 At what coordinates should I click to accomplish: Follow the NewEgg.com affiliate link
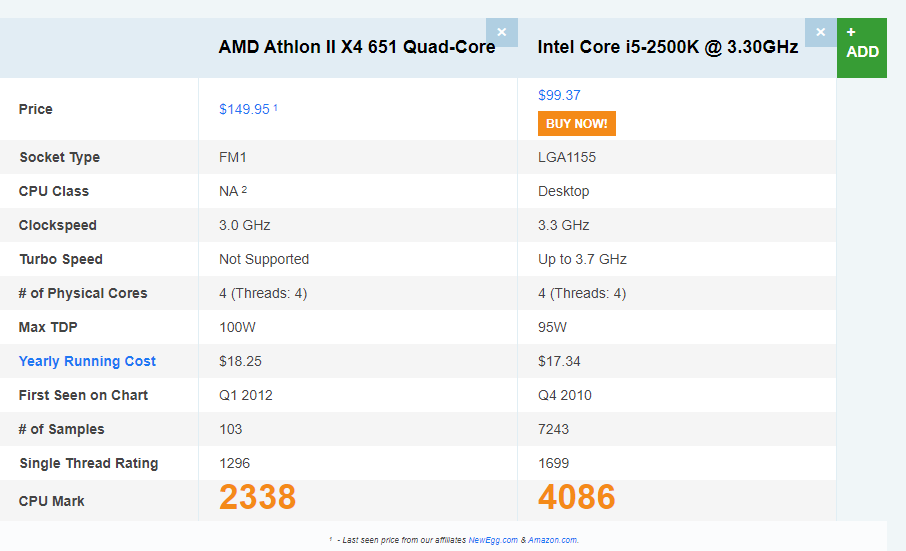click(493, 540)
